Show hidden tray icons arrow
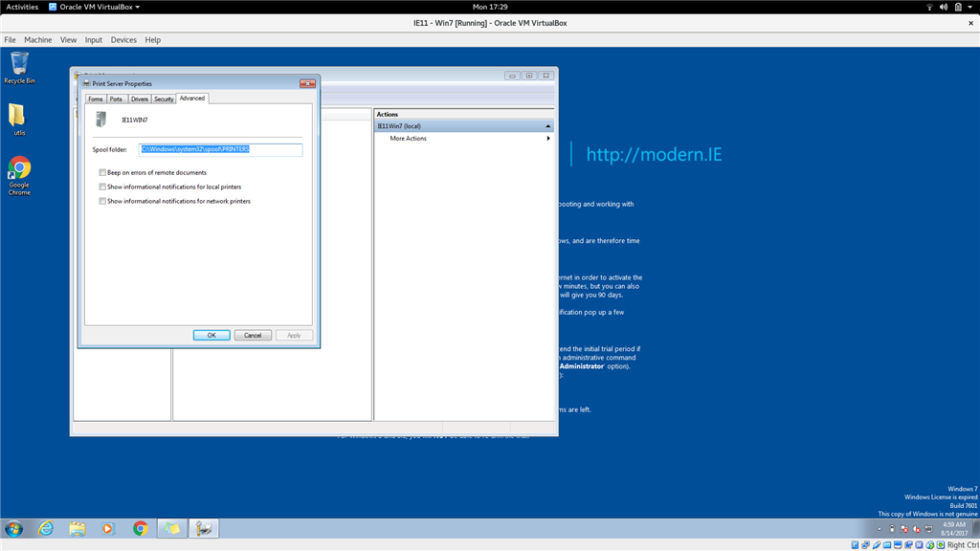This screenshot has height=551, width=980. coord(880,529)
